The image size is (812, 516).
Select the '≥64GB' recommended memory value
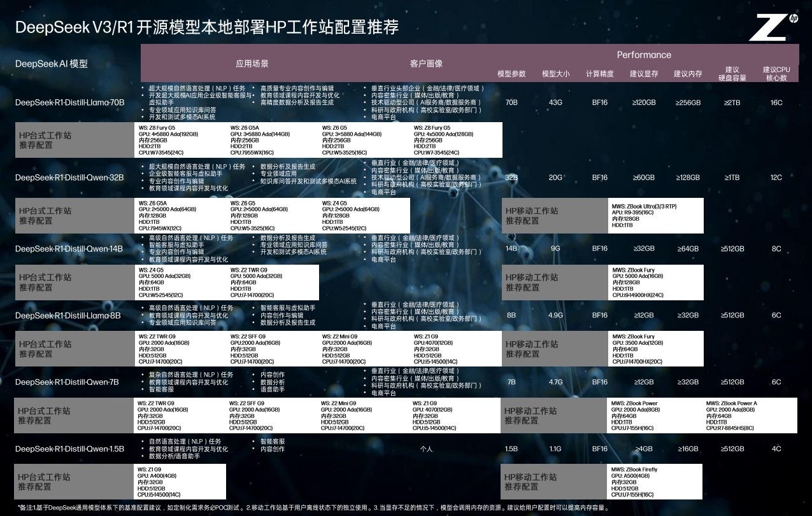pyautogui.click(x=688, y=249)
